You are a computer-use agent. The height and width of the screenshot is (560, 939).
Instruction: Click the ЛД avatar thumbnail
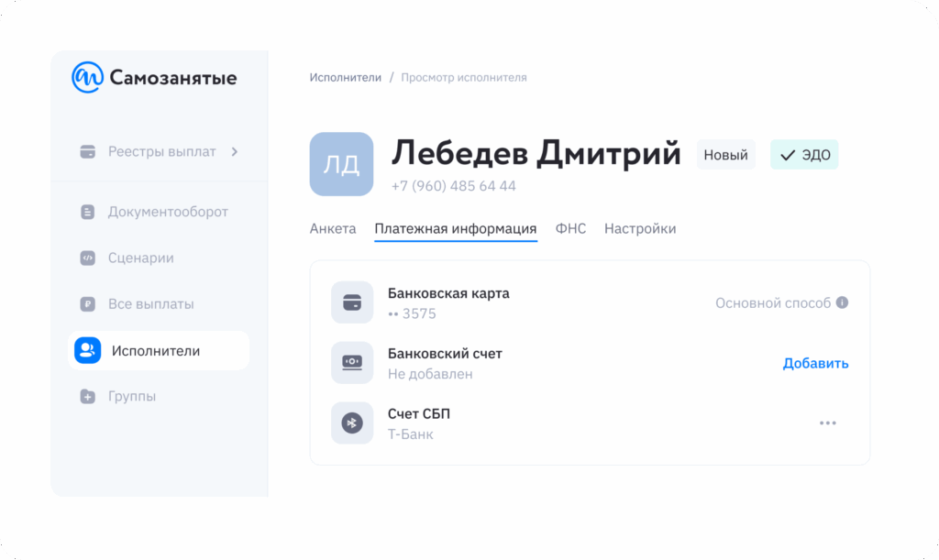click(341, 164)
